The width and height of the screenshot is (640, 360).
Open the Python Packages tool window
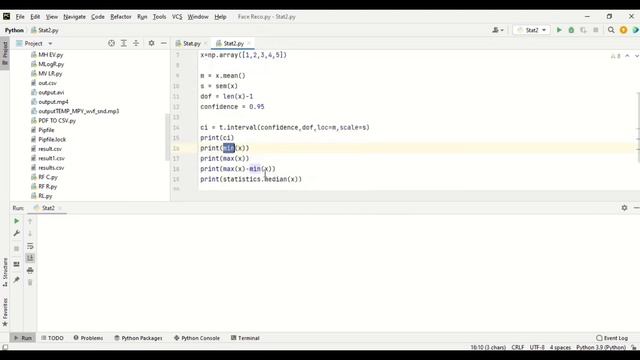[x=138, y=338]
